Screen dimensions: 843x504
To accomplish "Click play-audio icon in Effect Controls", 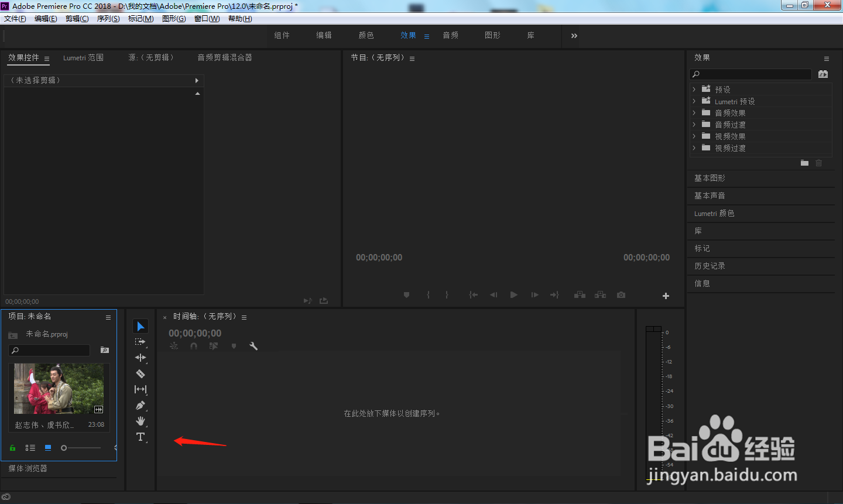I will (307, 301).
